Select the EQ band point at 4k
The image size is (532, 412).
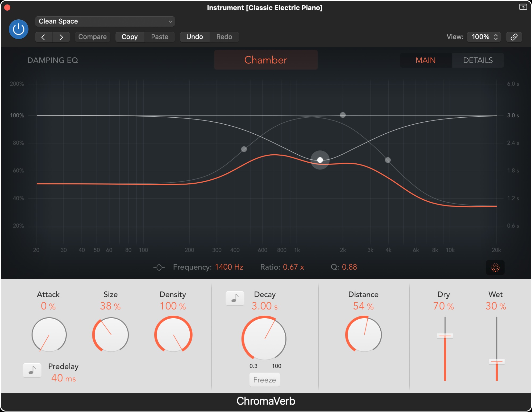[x=388, y=160]
